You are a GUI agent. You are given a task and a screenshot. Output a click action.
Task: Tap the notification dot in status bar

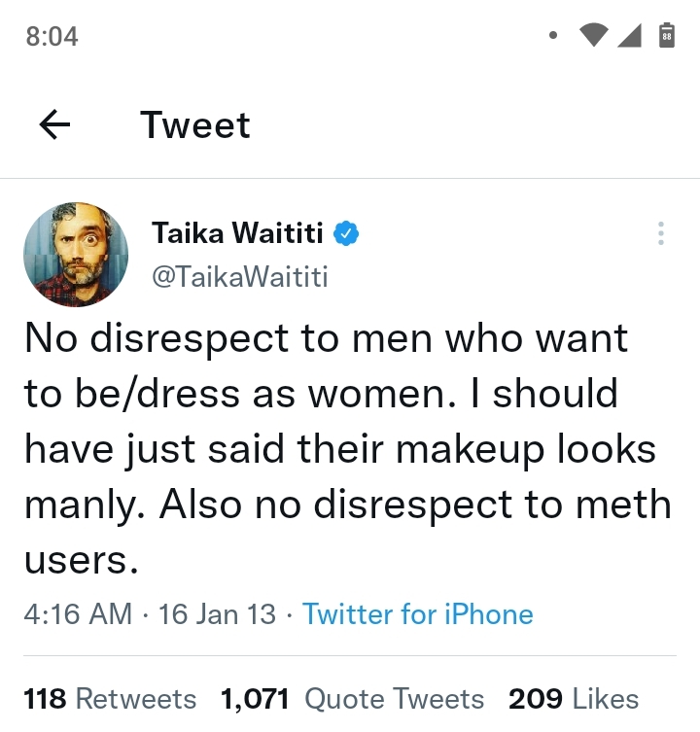pos(552,36)
